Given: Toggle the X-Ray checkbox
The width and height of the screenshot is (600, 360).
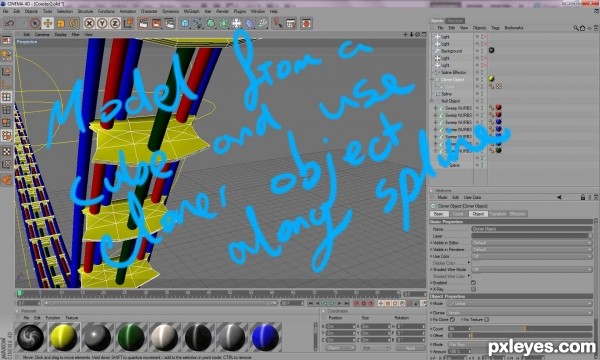Looking at the screenshot, I should 473,289.
